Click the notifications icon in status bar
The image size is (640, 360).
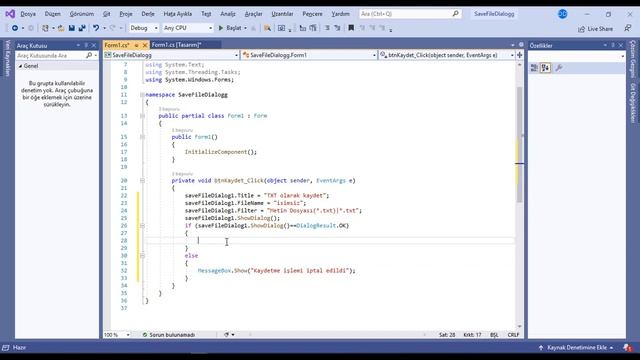coord(627,348)
